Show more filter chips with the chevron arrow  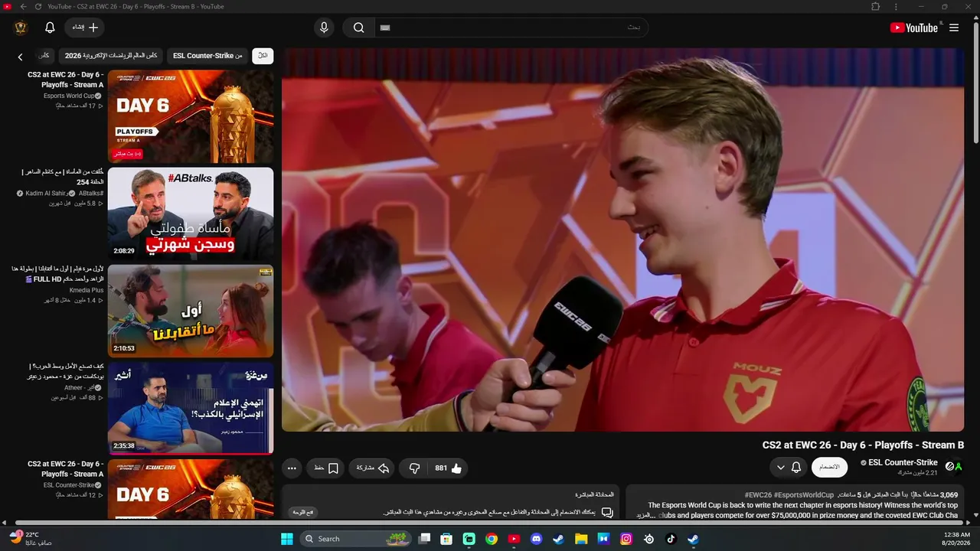21,56
